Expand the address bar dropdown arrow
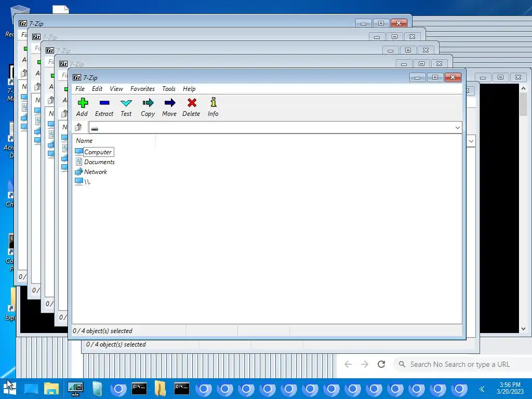This screenshot has width=532, height=399. click(x=457, y=128)
